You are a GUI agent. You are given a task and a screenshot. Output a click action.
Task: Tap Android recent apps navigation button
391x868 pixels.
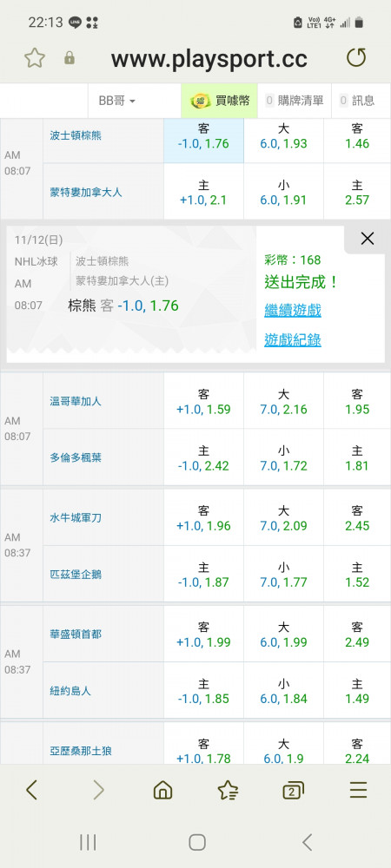pyautogui.click(x=88, y=843)
